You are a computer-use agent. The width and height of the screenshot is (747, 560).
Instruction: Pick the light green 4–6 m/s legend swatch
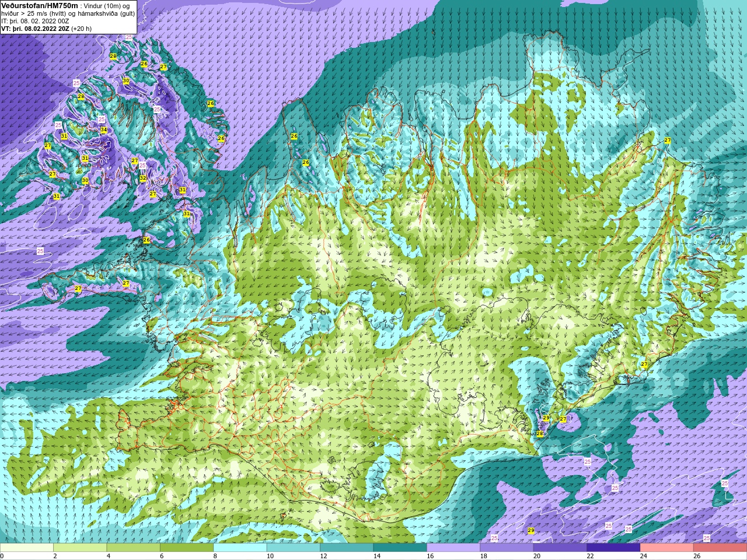click(133, 548)
